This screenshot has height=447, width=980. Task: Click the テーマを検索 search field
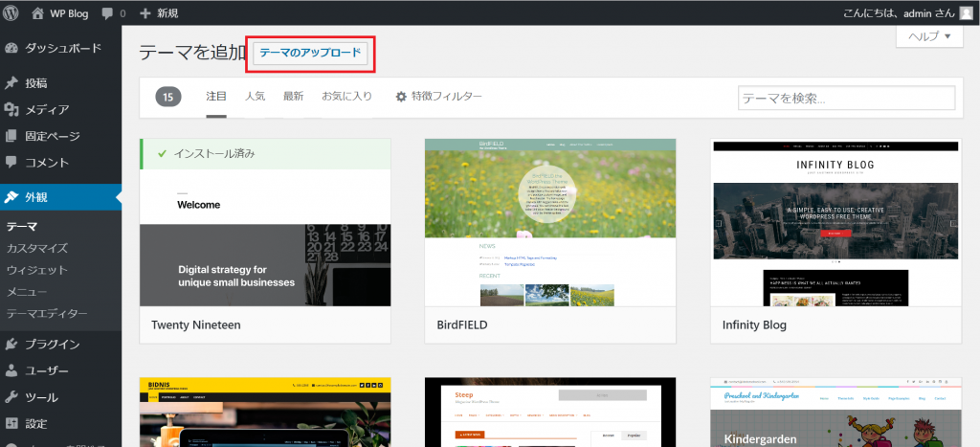coord(846,99)
